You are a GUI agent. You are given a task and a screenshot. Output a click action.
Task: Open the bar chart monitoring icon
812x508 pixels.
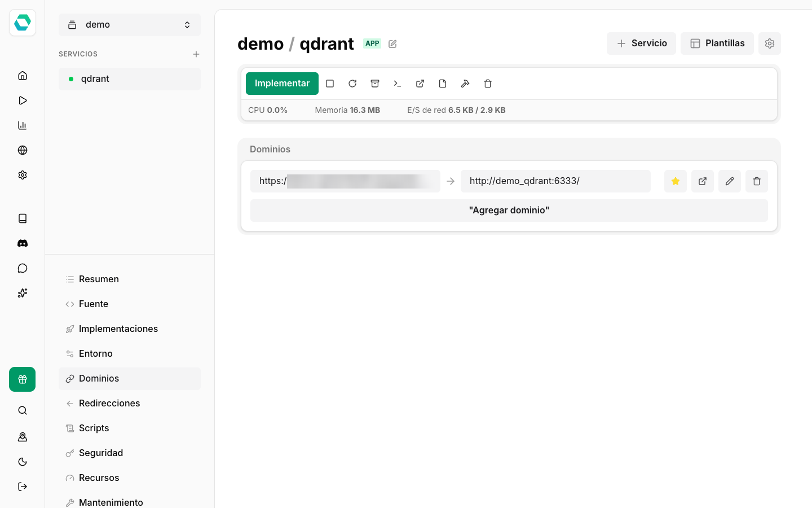tap(23, 125)
